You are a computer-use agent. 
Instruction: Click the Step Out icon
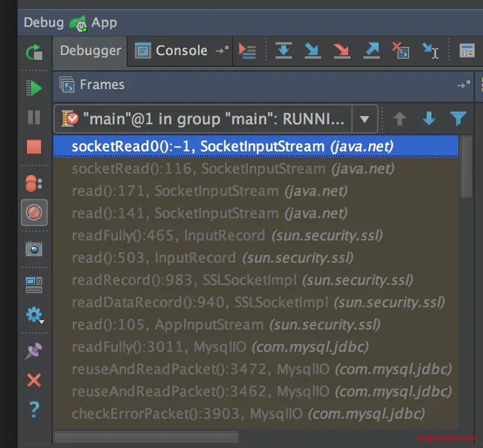(x=371, y=50)
